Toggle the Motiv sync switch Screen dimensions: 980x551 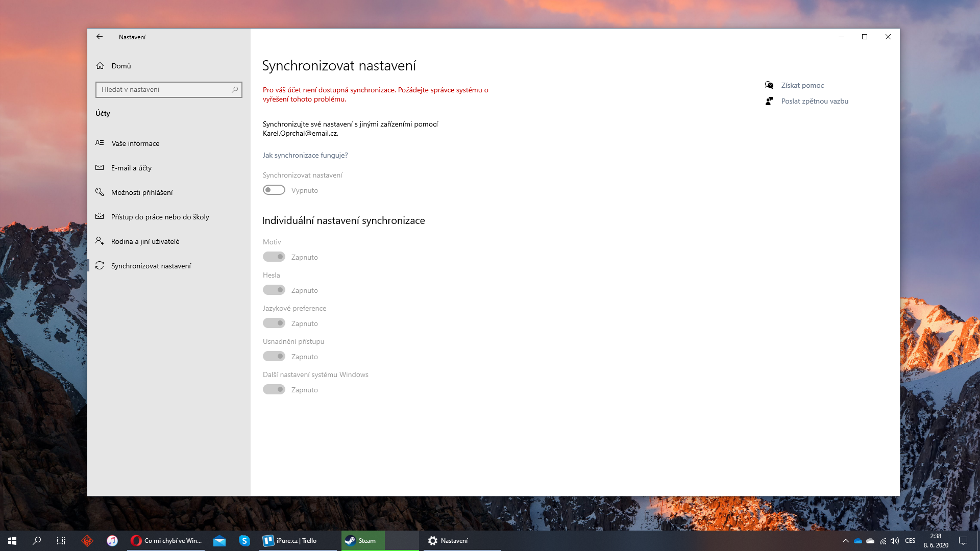tap(274, 257)
